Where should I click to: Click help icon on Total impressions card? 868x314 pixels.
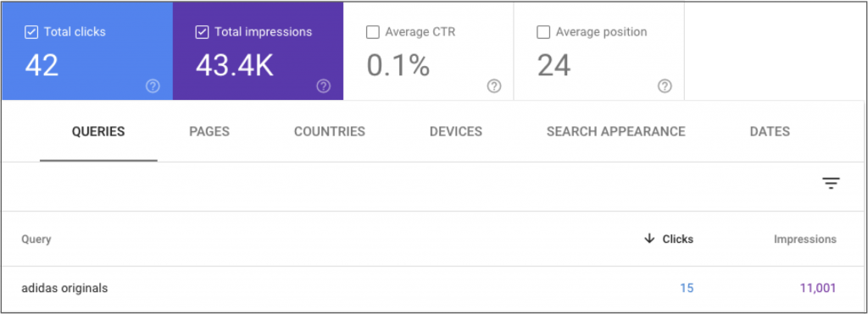(323, 86)
